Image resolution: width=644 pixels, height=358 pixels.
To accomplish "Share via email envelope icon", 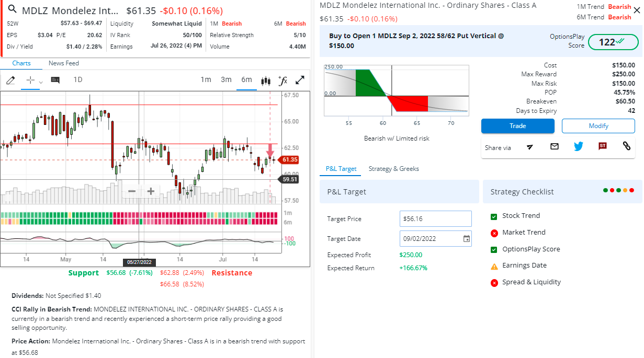I will coord(555,146).
